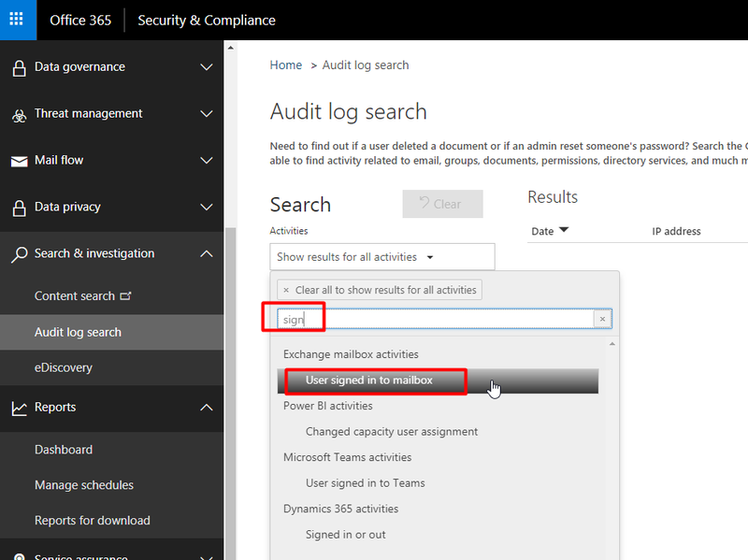Click Clear all to show results for all activities

click(386, 290)
